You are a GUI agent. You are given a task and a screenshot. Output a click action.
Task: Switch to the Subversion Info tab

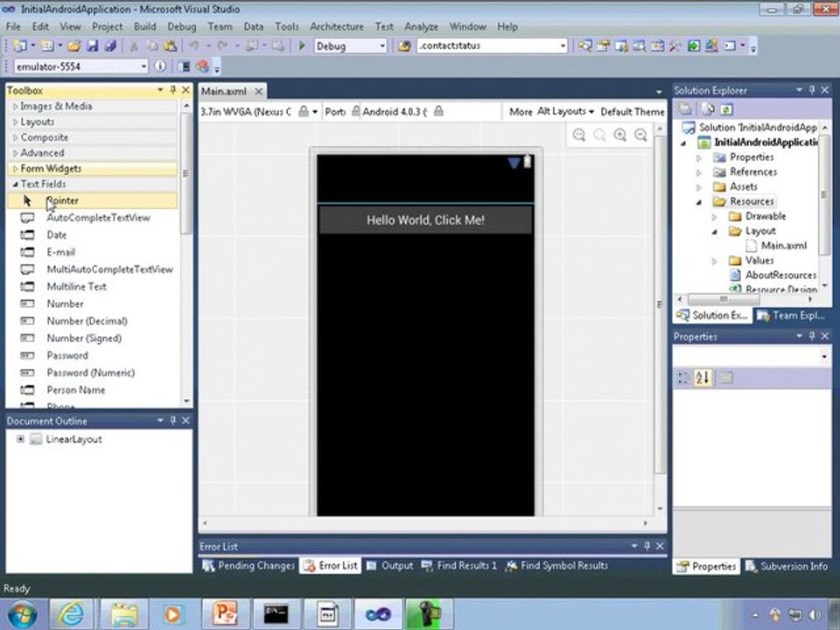[x=787, y=566]
